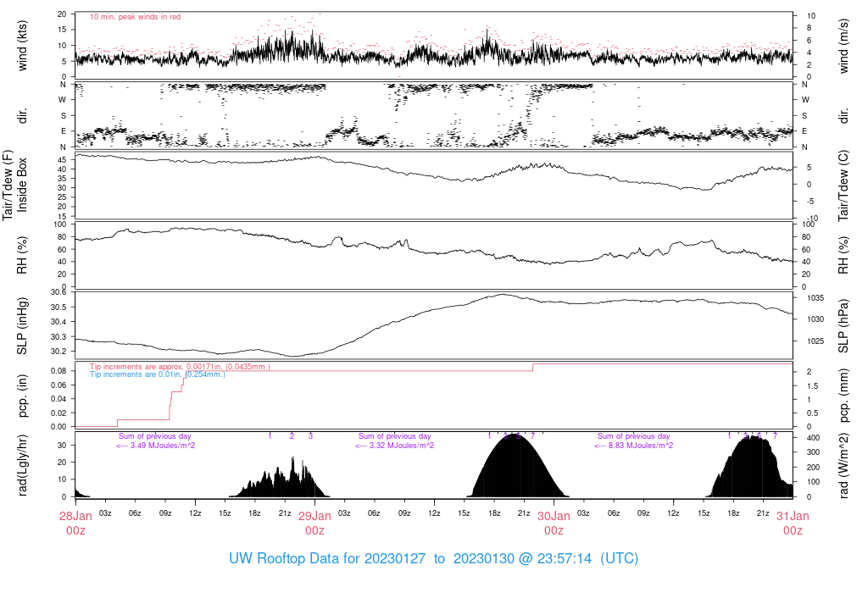Click the '30Jan 00z' date marker

(554, 523)
